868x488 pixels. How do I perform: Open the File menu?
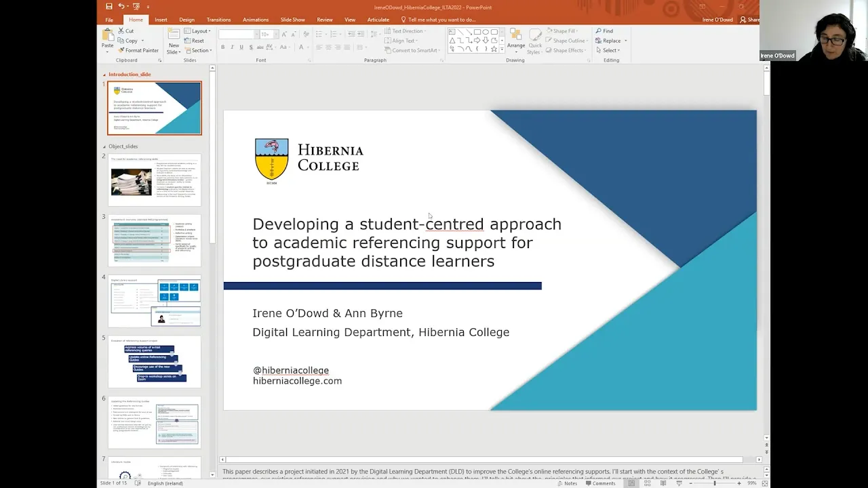point(109,20)
